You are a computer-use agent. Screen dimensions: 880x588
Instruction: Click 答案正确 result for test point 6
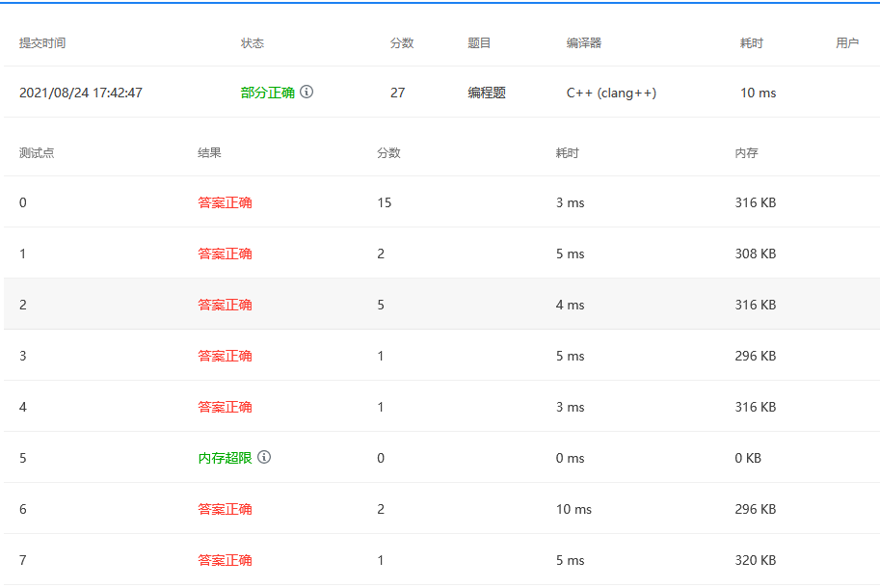225,509
